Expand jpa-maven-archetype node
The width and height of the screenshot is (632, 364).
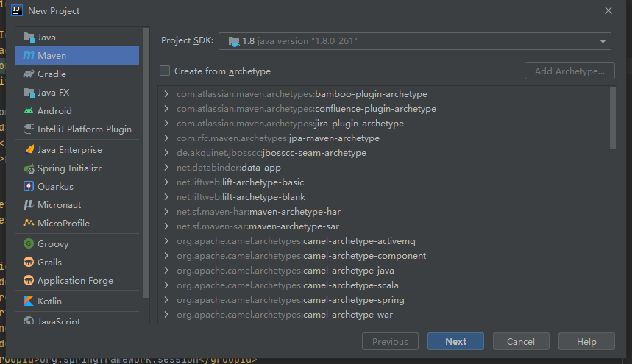click(166, 138)
